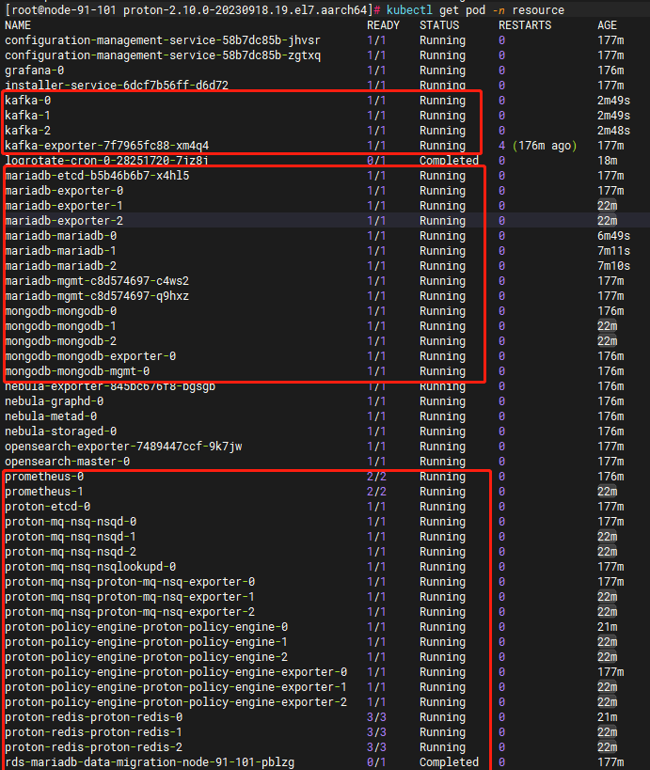Select the highlighted mariadb-exporter-2 row name
This screenshot has width=650, height=770.
coord(64,220)
